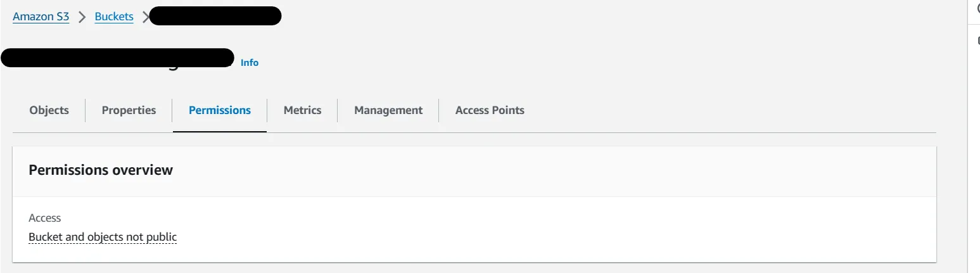This screenshot has height=273, width=980.
Task: Open the Amazon S3 breadcrumb link
Action: (41, 16)
